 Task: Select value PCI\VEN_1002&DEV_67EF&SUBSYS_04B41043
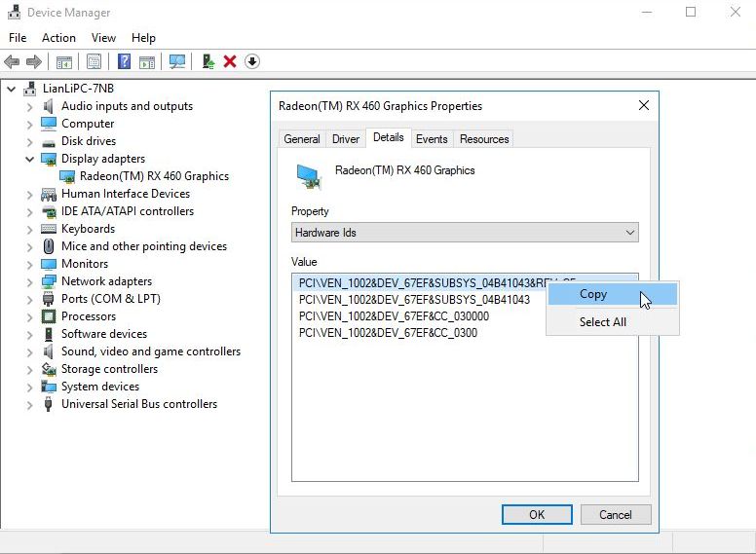(x=414, y=300)
